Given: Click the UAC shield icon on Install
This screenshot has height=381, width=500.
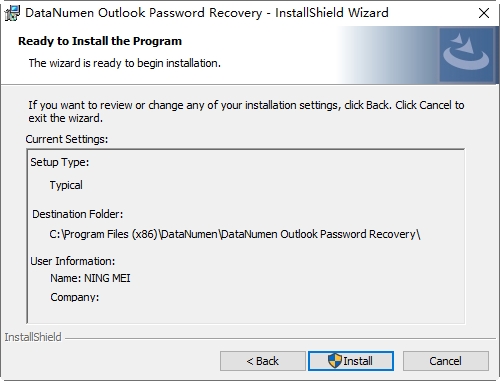Looking at the screenshot, I should pos(335,361).
